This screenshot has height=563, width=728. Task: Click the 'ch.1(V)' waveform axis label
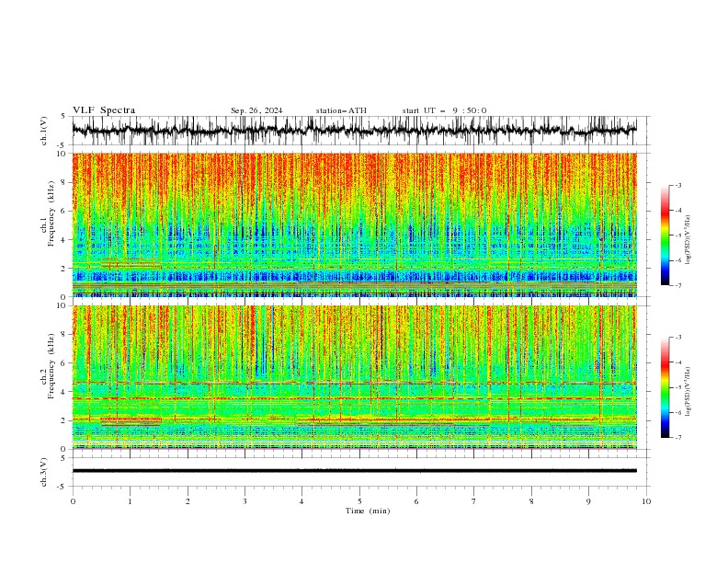(44, 131)
